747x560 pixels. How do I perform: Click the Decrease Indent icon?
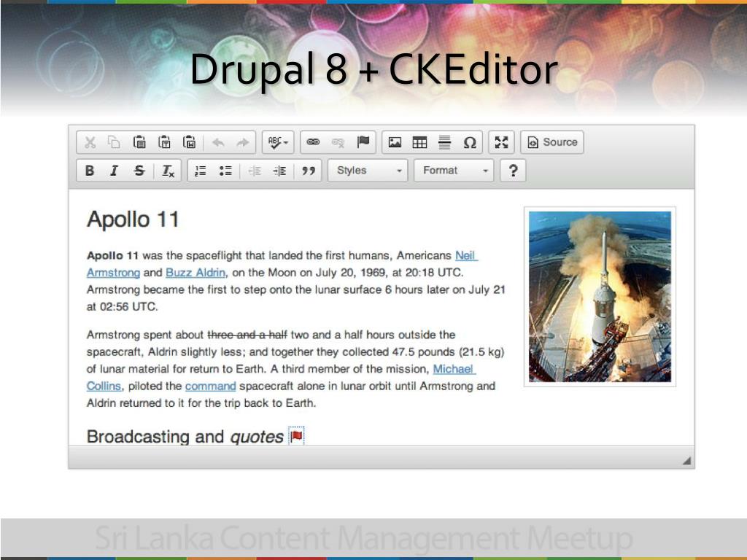pyautogui.click(x=255, y=171)
